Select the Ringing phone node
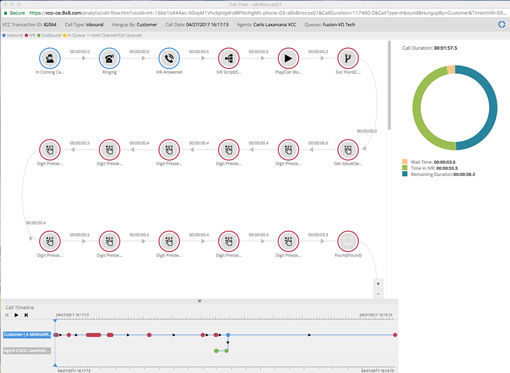The height and width of the screenshot is (373, 510). tap(109, 58)
